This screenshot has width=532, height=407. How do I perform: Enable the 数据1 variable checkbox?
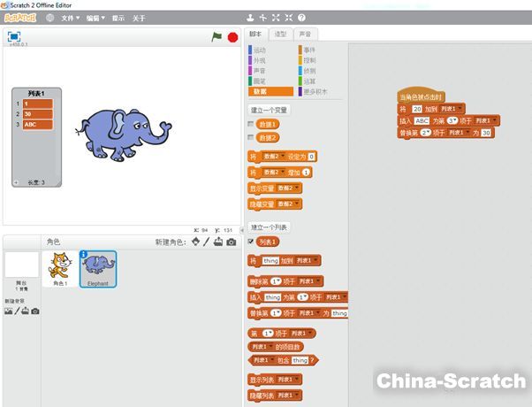coord(252,125)
